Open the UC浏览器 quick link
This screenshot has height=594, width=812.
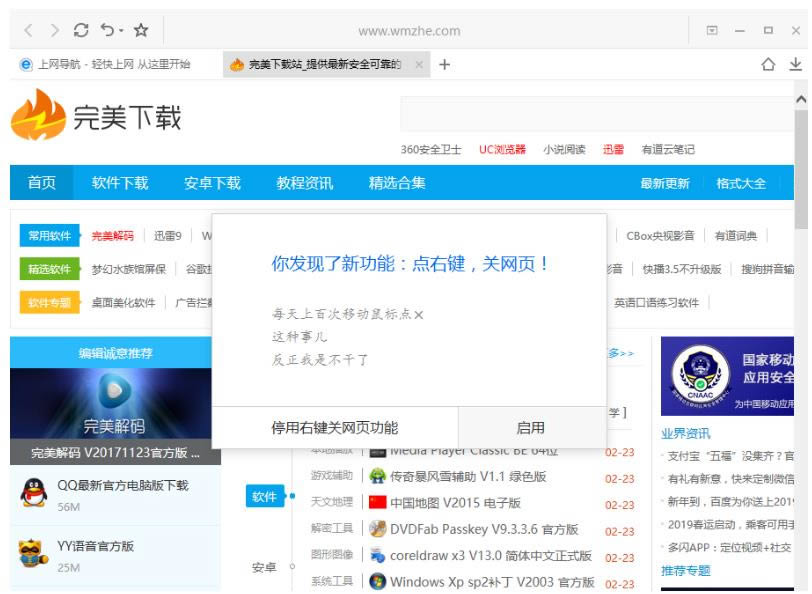(x=502, y=150)
